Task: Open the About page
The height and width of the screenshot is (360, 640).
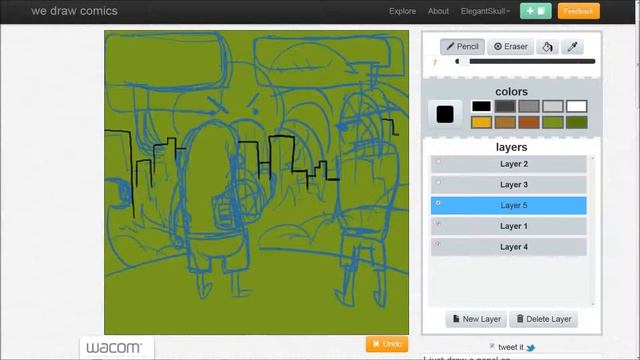Action: click(438, 11)
